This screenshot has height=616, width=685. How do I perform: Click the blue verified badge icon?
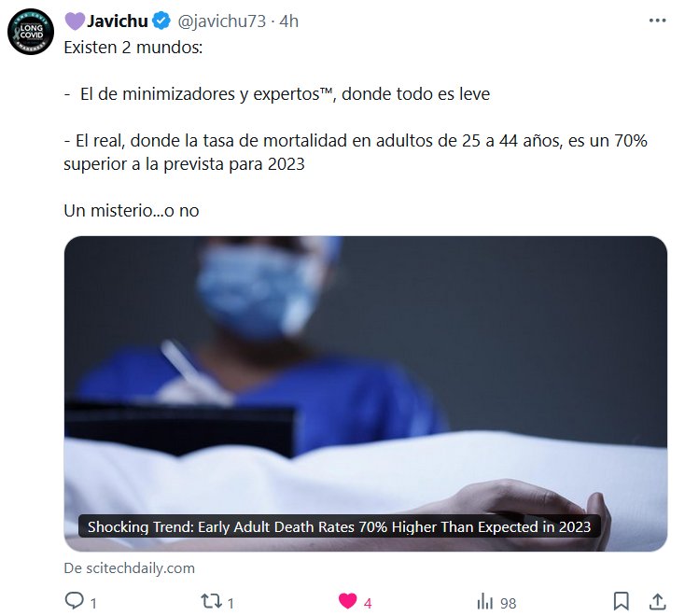pyautogui.click(x=162, y=21)
